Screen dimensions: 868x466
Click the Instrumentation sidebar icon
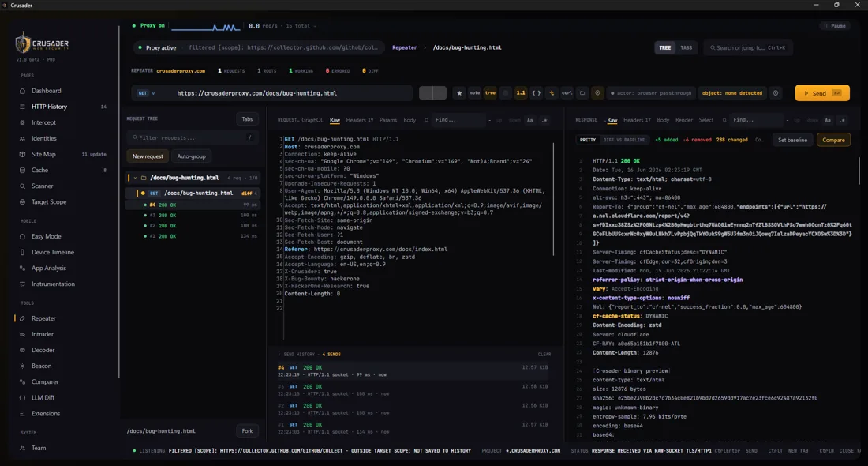point(23,284)
